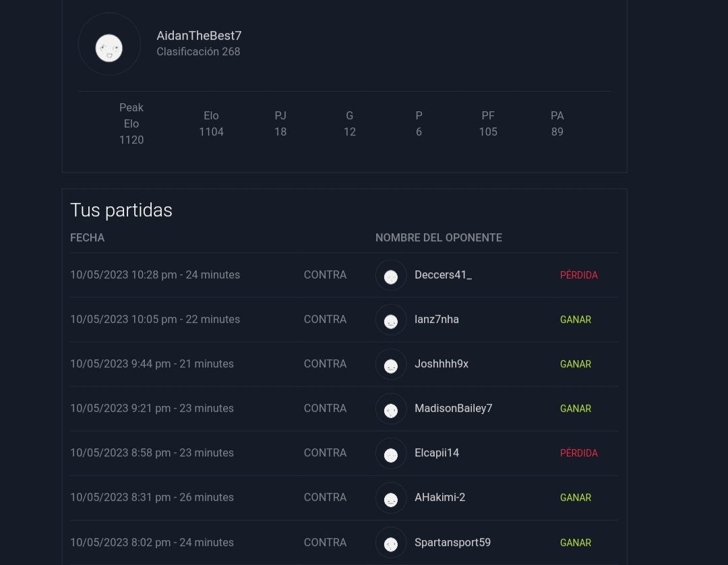Click PÉRDIDA result for Deccers41_
Screen dimensions: 728x565
578,275
